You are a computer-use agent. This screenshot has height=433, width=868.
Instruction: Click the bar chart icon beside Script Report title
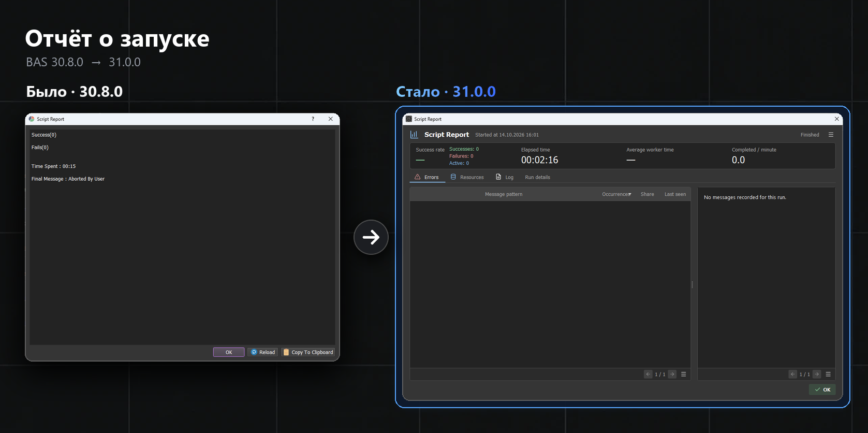click(x=414, y=135)
